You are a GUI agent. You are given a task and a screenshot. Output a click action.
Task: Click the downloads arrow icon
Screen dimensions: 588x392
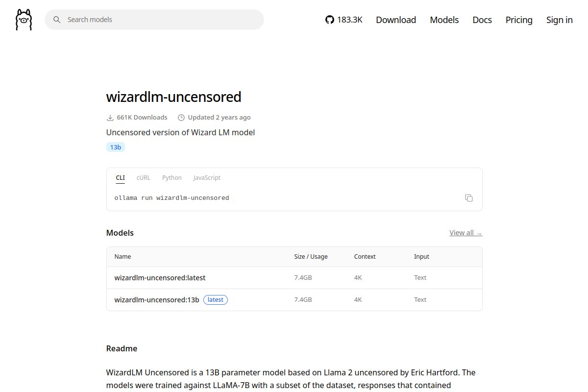pos(110,118)
